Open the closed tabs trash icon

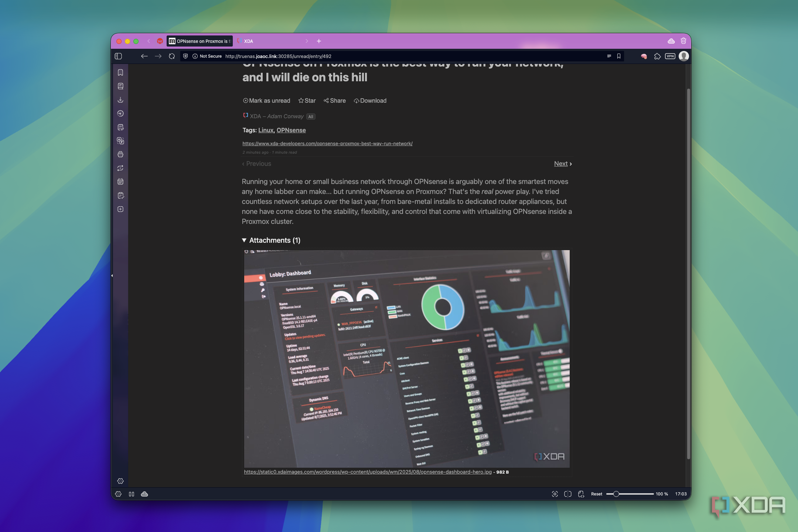pos(683,41)
